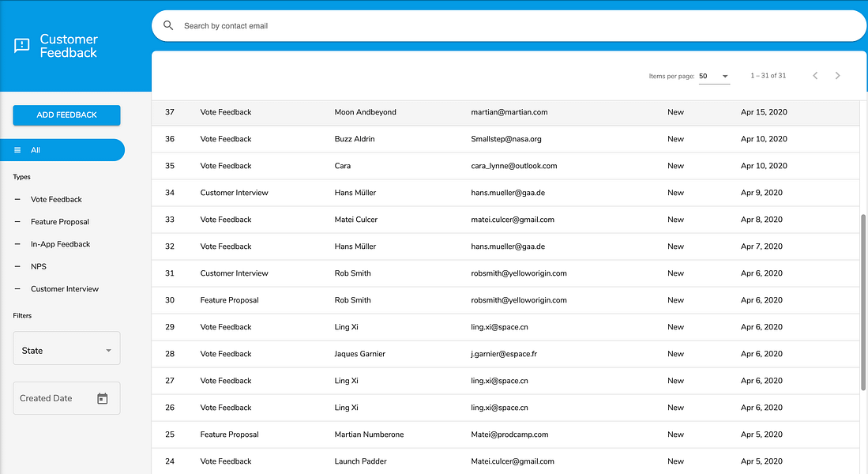Viewport: 868px width, 474px height.
Task: Filter by In-App Feedback type
Action: [x=60, y=244]
